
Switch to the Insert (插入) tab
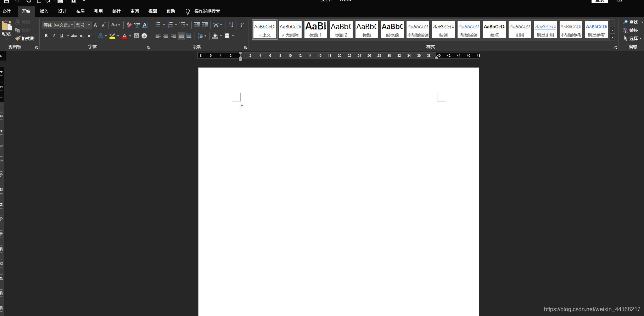(x=44, y=11)
